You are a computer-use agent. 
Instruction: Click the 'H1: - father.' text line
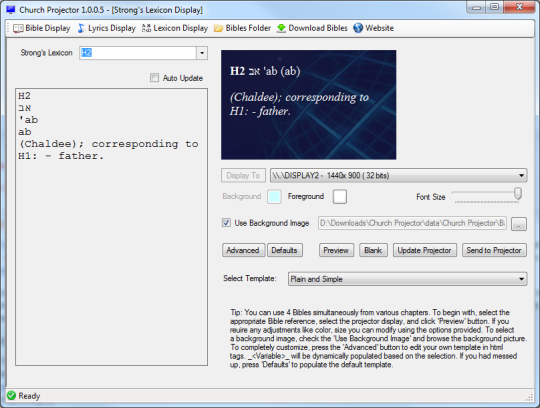coord(61,156)
